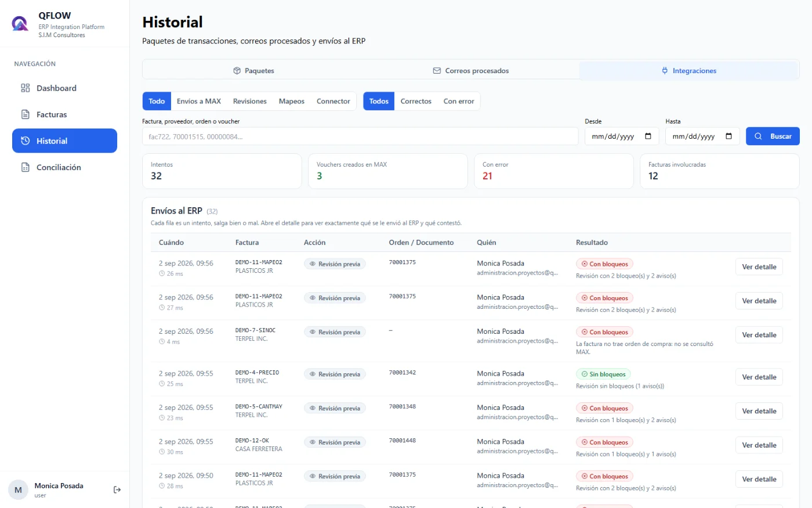Show only Con error results
Screen dimensions: 812x508
click(459, 101)
